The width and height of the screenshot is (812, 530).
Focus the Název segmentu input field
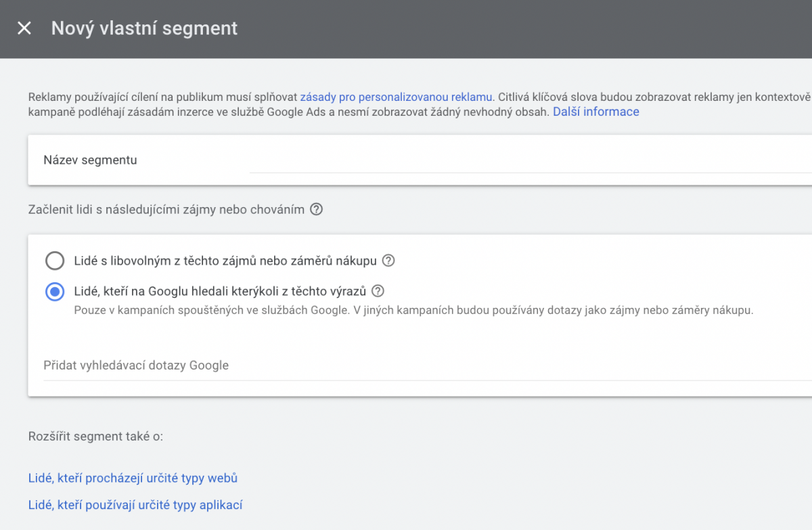tap(528, 161)
